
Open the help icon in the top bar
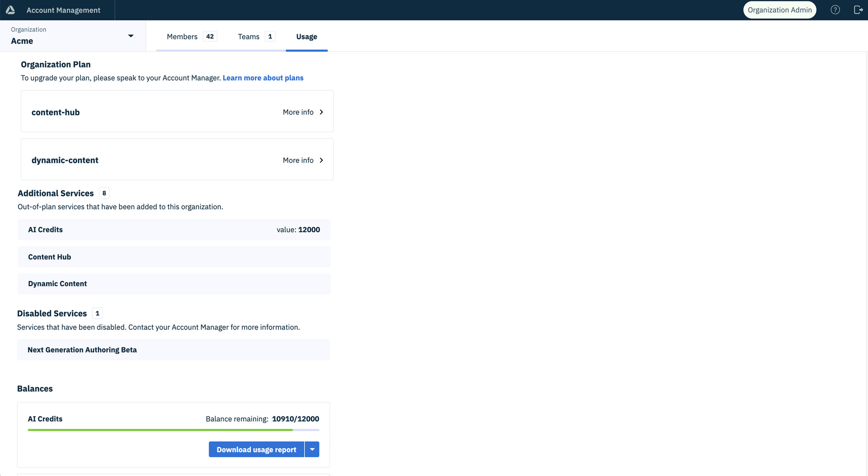pyautogui.click(x=835, y=9)
